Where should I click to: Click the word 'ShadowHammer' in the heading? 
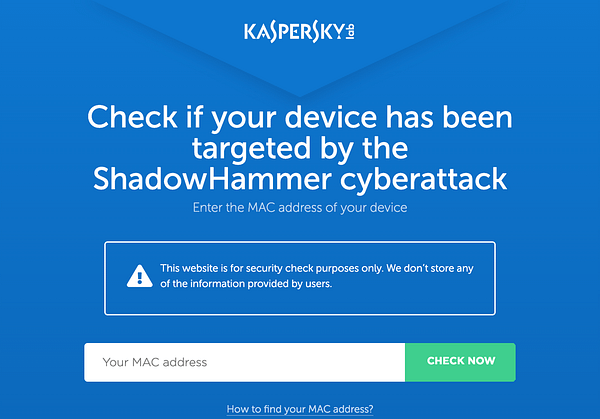point(212,179)
